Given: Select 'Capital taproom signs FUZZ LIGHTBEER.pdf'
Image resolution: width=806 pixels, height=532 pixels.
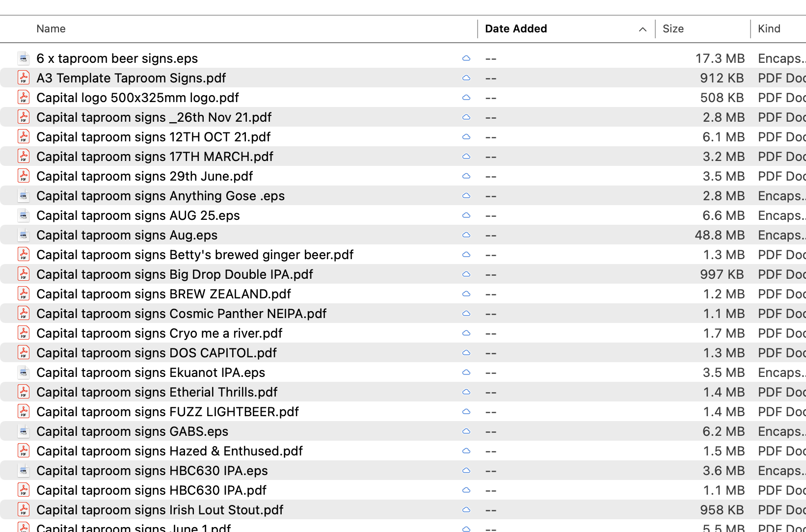Looking at the screenshot, I should (167, 412).
